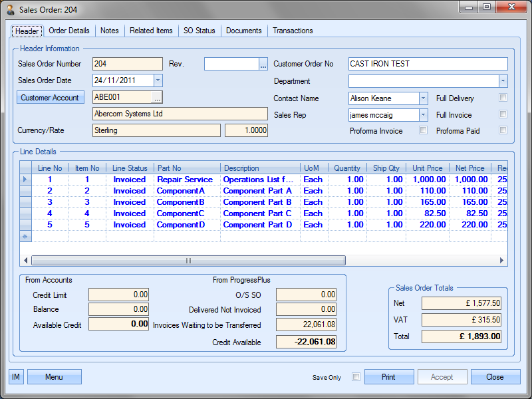Select the row indicator arrow for line 1

coord(26,180)
